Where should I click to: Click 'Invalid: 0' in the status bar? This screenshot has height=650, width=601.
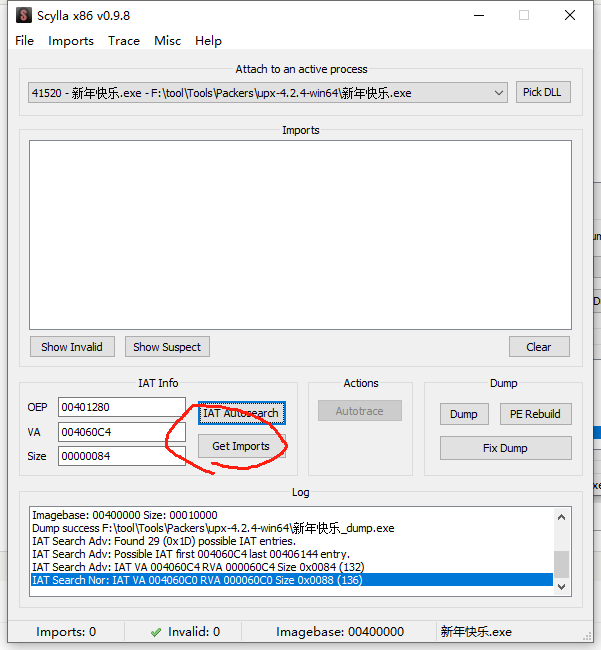(194, 632)
